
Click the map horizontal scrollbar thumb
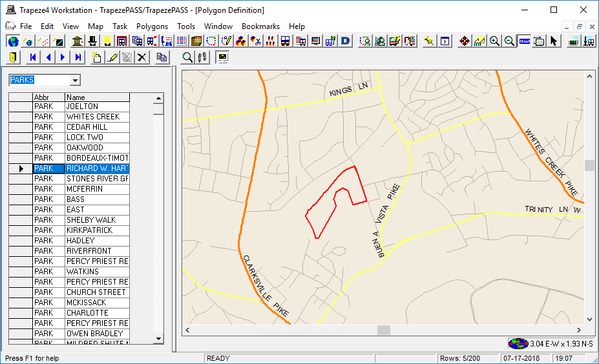coord(384,330)
